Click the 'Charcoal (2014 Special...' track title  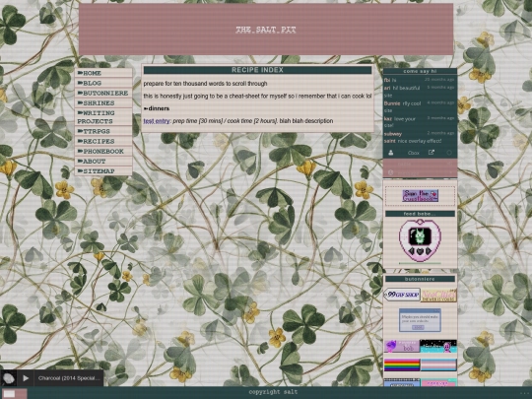point(69,378)
